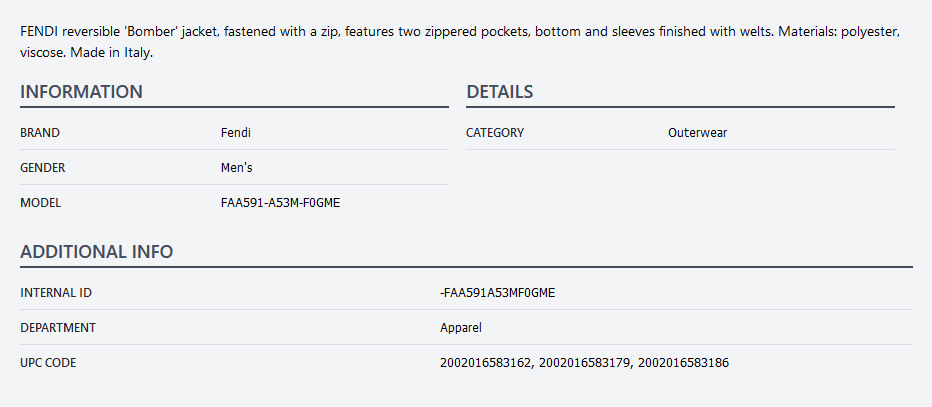Click the INFORMATION section heading
This screenshot has width=932, height=407.
pyautogui.click(x=82, y=92)
